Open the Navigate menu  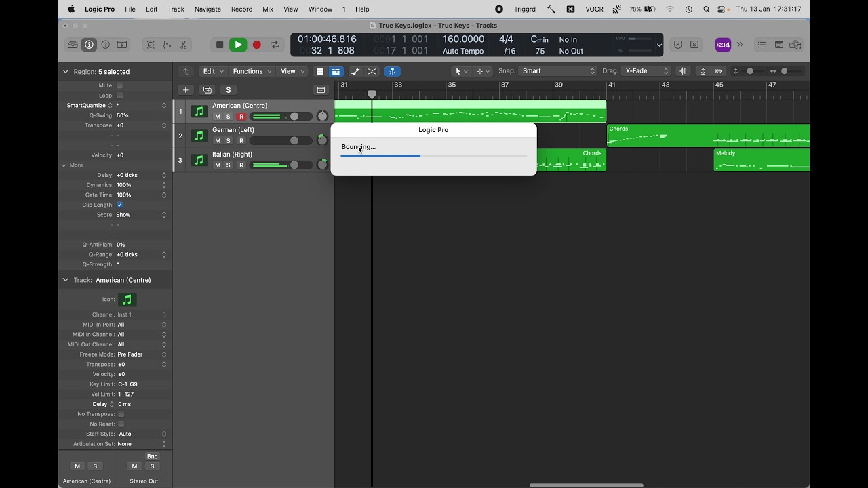click(x=208, y=9)
